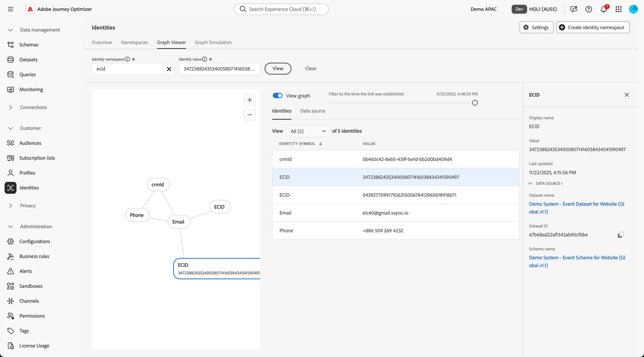
Task: Collapse the Data management section
Action: click(10, 30)
